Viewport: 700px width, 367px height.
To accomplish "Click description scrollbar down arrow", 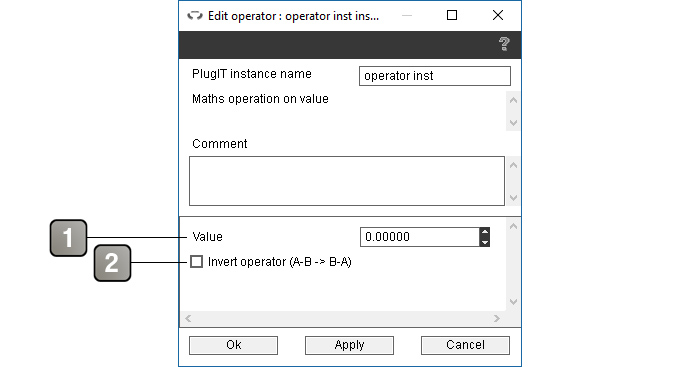I will click(513, 123).
